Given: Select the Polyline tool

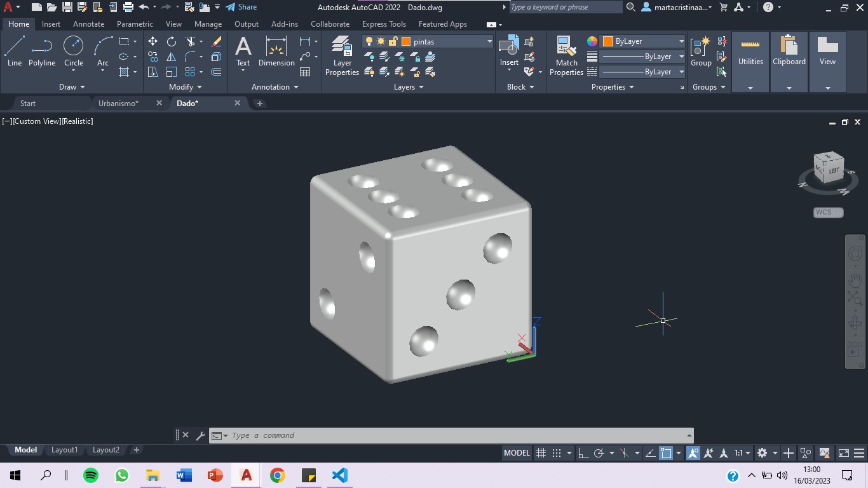Looking at the screenshot, I should tap(42, 51).
